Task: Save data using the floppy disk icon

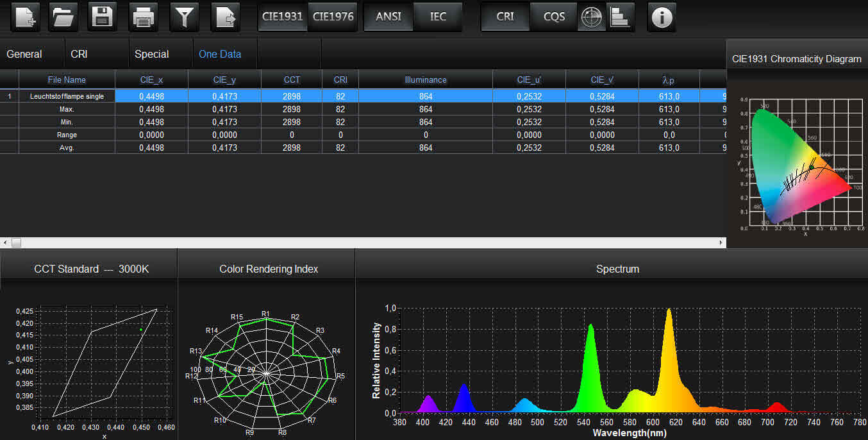Action: pos(103,17)
